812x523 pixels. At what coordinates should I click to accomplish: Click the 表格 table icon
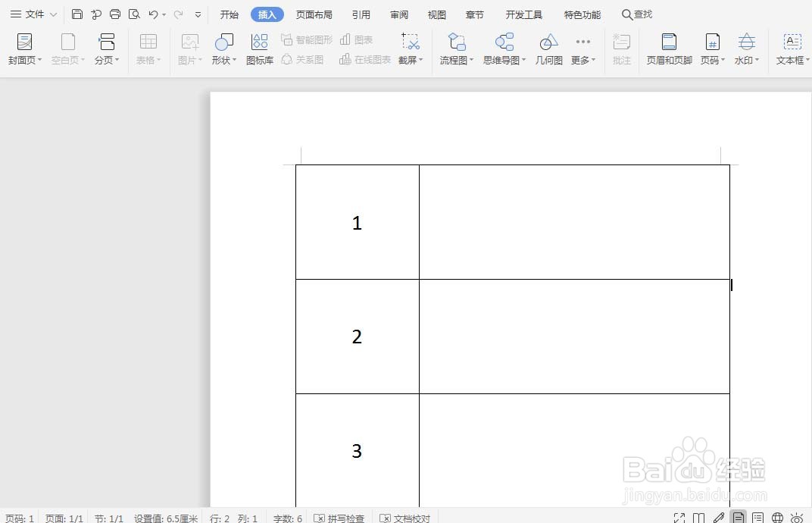pyautogui.click(x=148, y=49)
